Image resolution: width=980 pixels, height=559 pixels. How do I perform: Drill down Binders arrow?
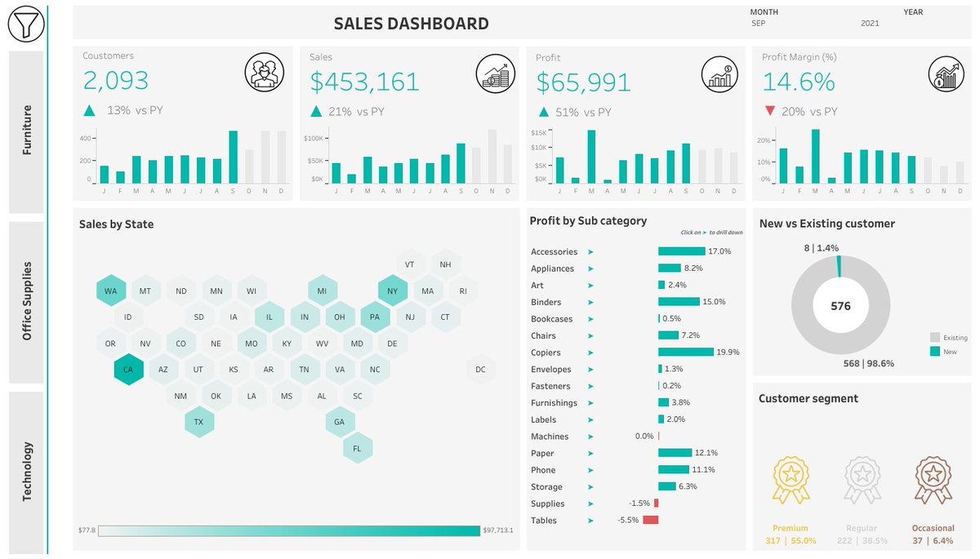click(590, 302)
